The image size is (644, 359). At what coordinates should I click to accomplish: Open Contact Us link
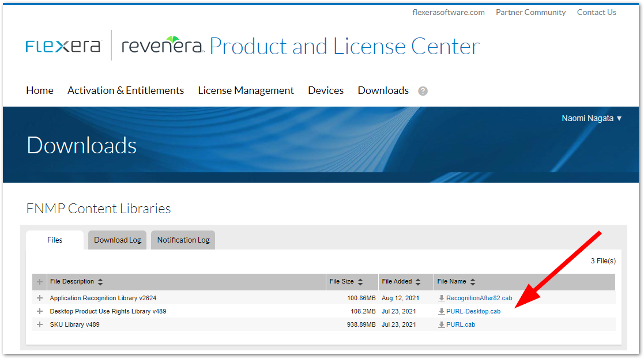coord(596,12)
